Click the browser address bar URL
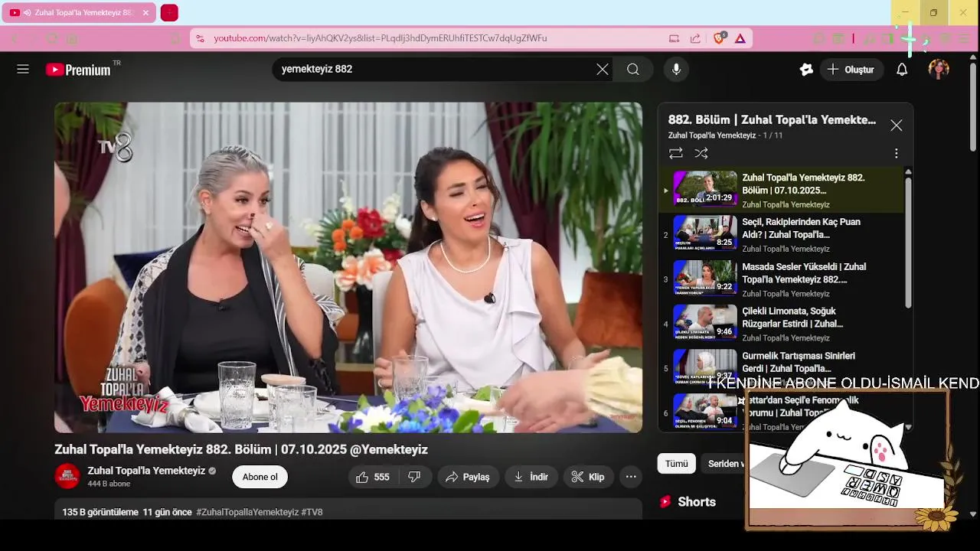 [x=381, y=38]
